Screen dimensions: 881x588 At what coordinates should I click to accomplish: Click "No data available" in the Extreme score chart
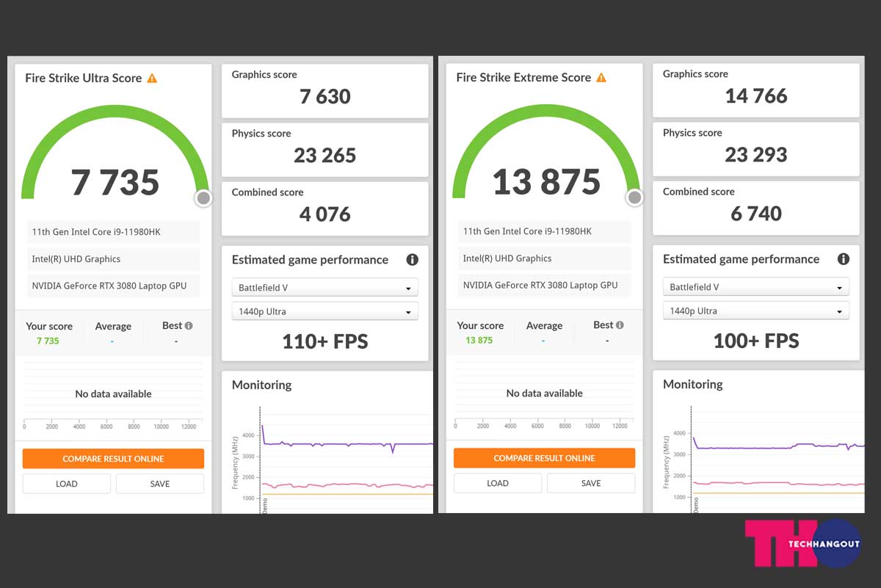pos(544,393)
